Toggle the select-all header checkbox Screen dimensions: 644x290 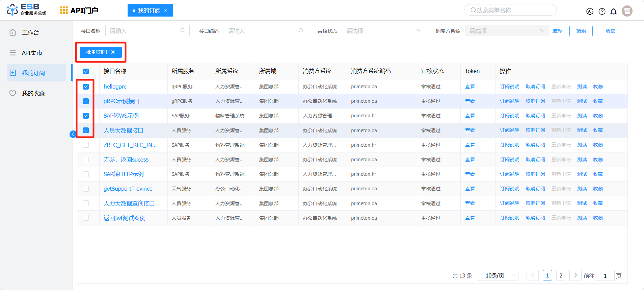[x=86, y=71]
